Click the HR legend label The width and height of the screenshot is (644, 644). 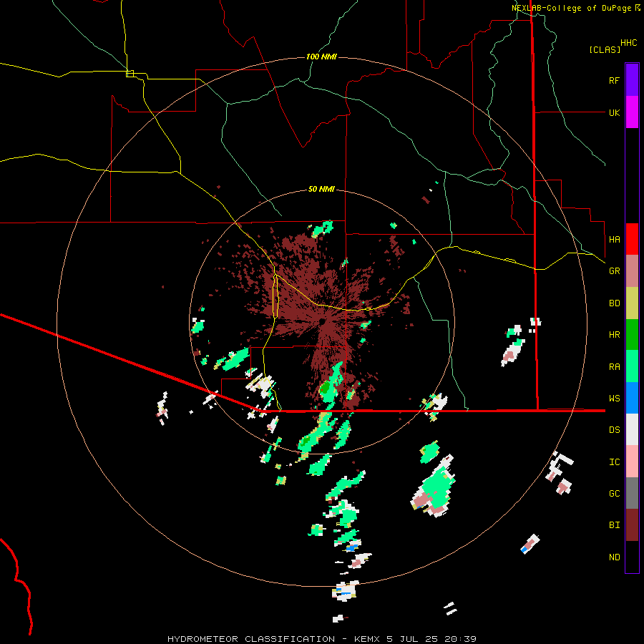point(614,335)
